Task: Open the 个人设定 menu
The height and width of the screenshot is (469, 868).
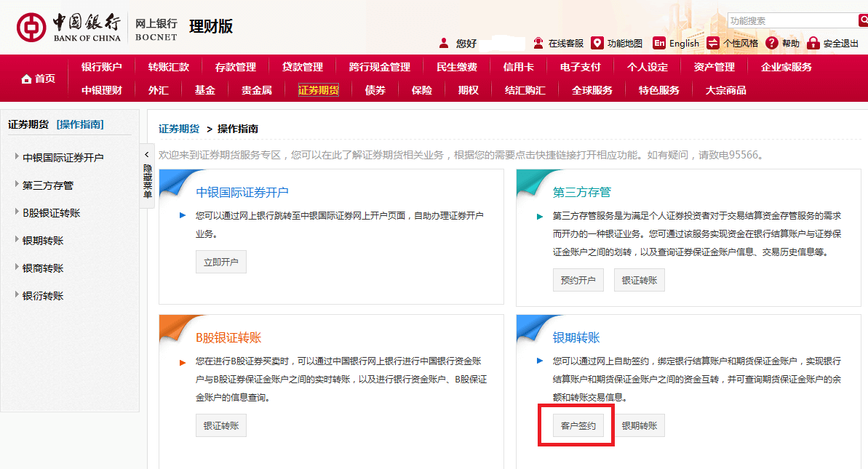Action: point(647,67)
